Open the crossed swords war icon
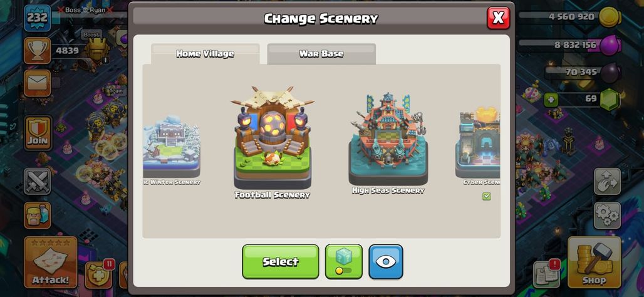The image size is (644, 297). 38,181
